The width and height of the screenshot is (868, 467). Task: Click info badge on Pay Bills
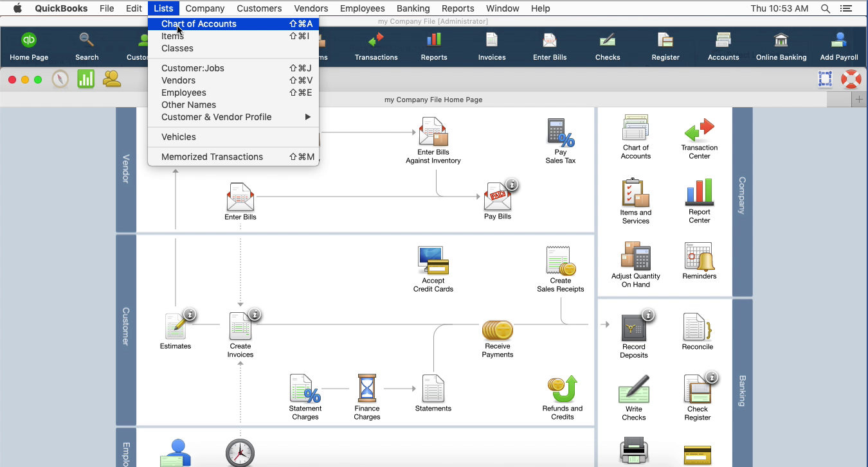(512, 185)
